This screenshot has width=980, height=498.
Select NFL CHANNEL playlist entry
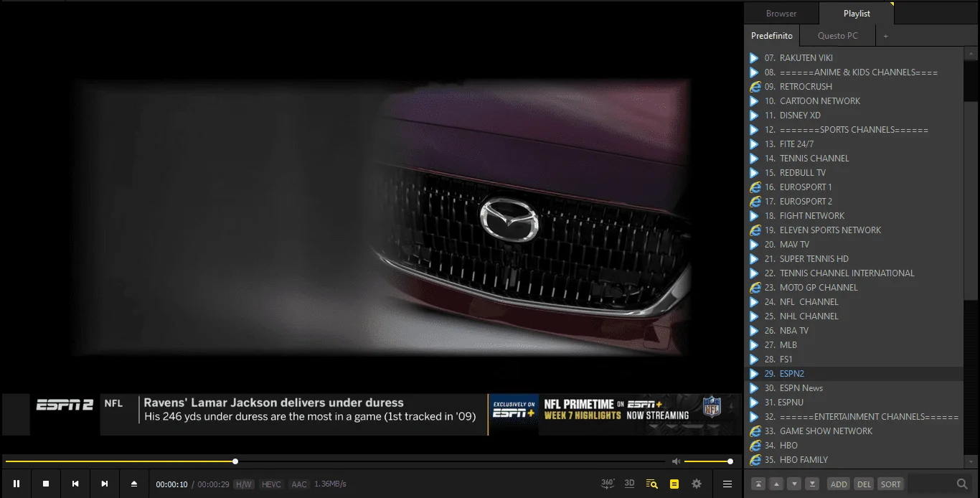tap(855, 302)
